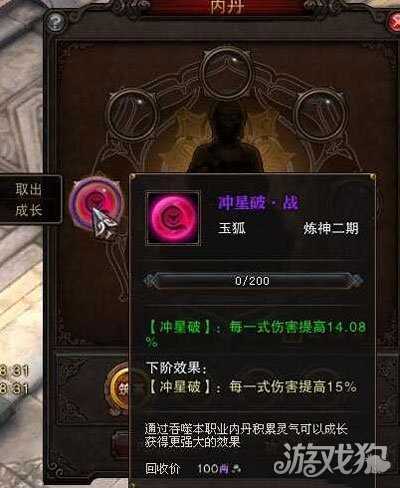Click the purple 冲星破·战 item name
400x488 pixels.
[x=258, y=203]
